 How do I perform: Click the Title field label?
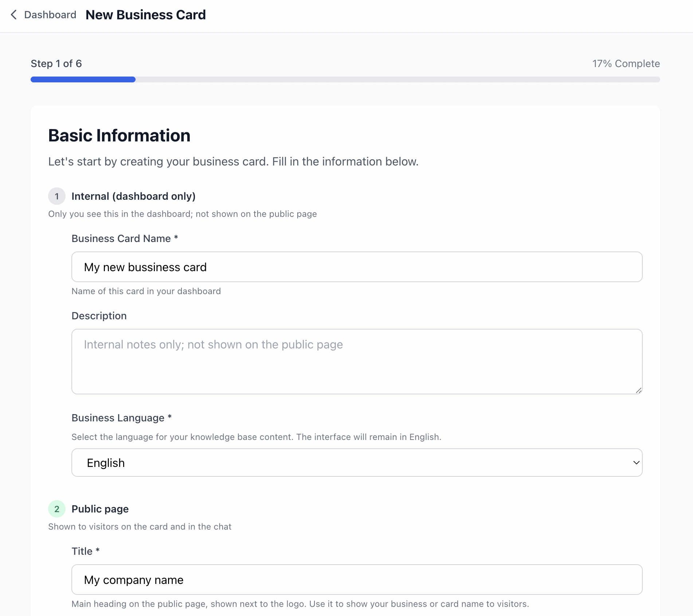pyautogui.click(x=82, y=551)
